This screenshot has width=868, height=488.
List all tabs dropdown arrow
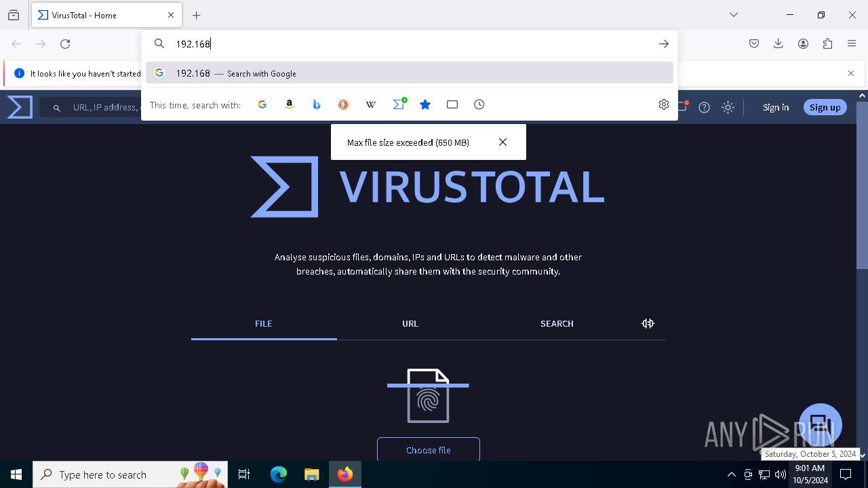pos(734,15)
